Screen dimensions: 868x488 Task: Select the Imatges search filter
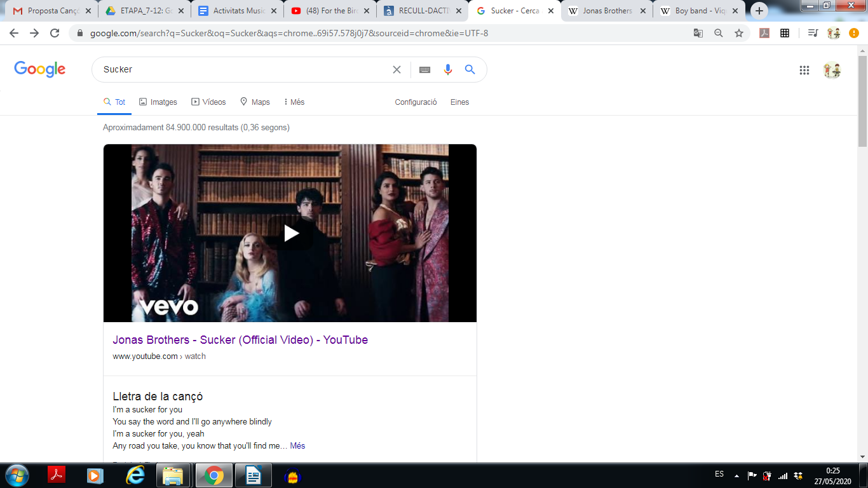158,102
